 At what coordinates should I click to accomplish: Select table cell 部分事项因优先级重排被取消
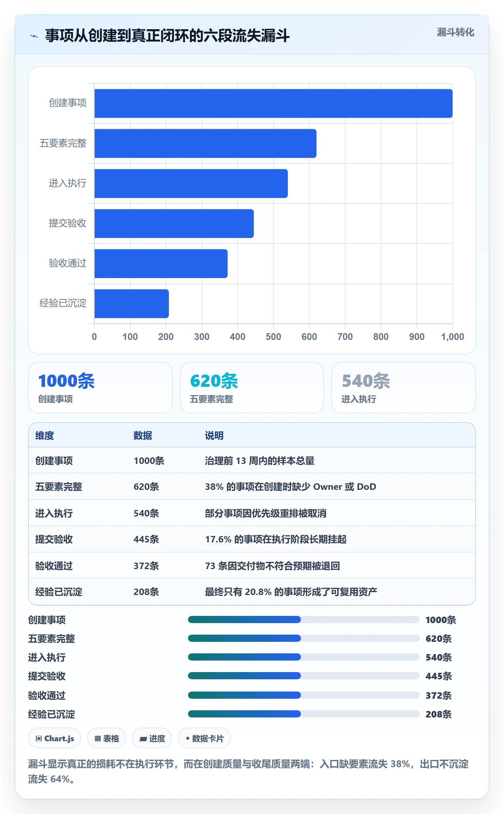click(x=266, y=513)
